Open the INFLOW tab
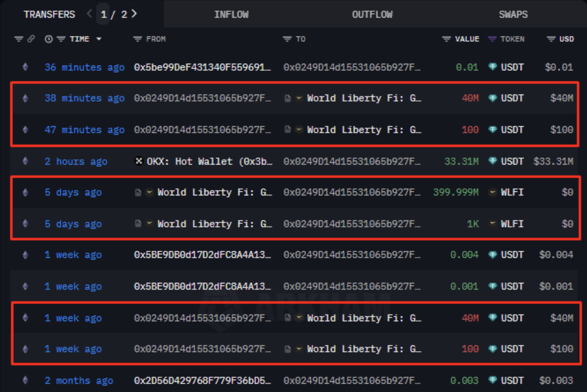587x392 pixels. click(231, 14)
